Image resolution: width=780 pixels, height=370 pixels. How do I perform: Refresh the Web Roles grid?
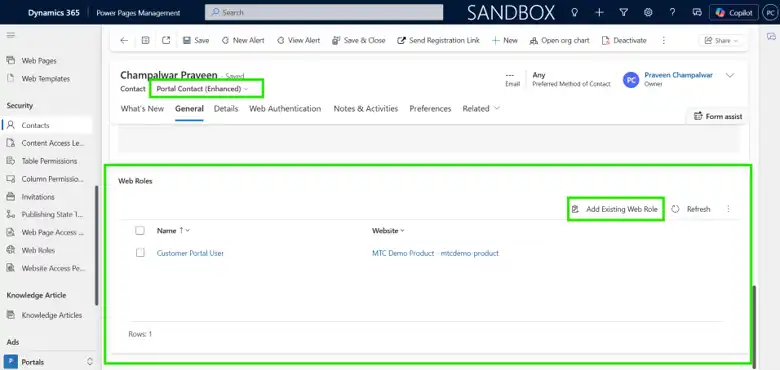690,209
